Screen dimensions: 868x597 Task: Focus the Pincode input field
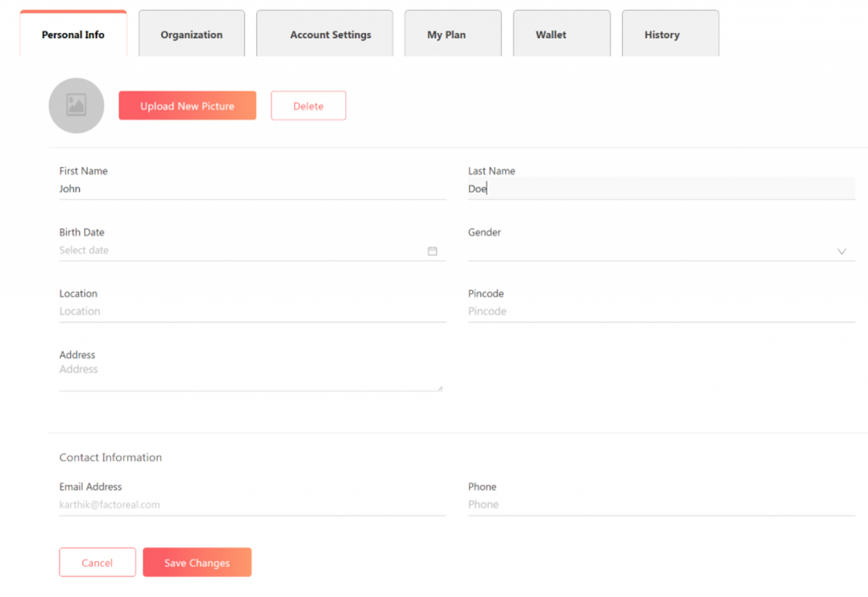pyautogui.click(x=661, y=311)
